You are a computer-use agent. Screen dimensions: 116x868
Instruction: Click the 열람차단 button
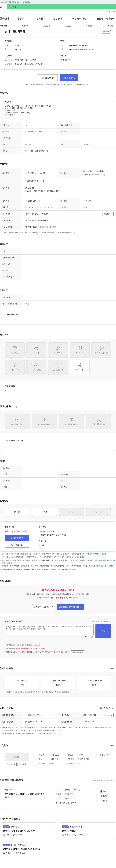point(23,764)
